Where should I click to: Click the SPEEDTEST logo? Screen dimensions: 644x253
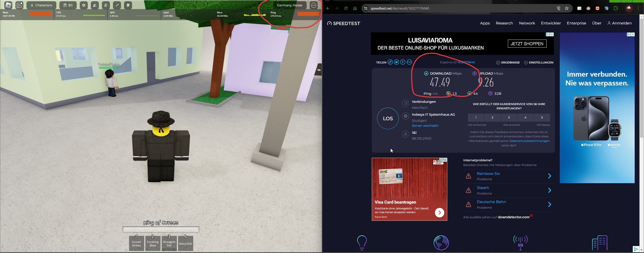344,23
